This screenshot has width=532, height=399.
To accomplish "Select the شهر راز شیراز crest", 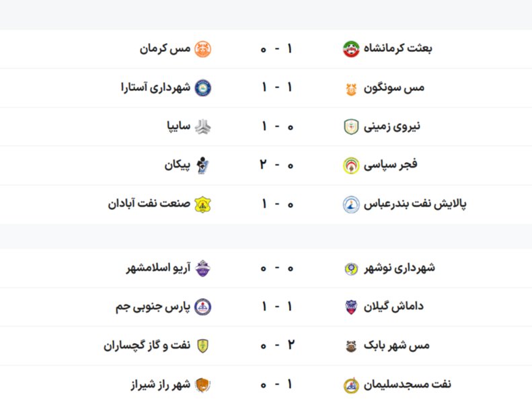I will pos(202,385).
